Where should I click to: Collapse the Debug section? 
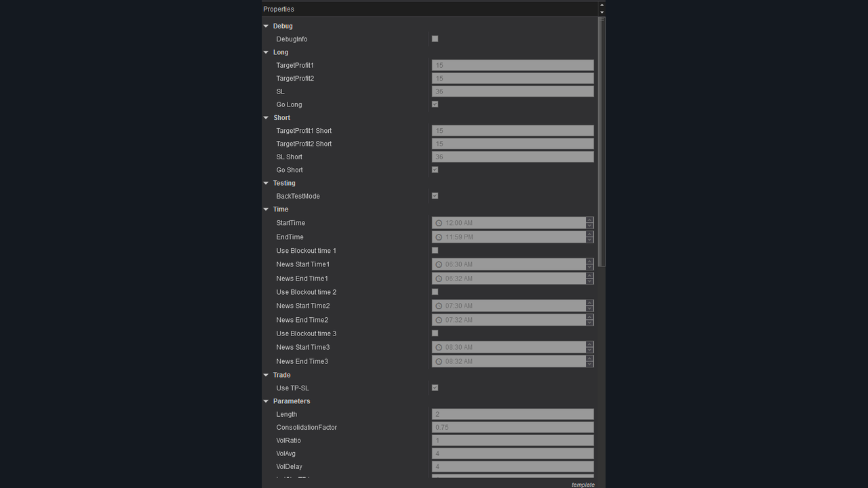[266, 26]
